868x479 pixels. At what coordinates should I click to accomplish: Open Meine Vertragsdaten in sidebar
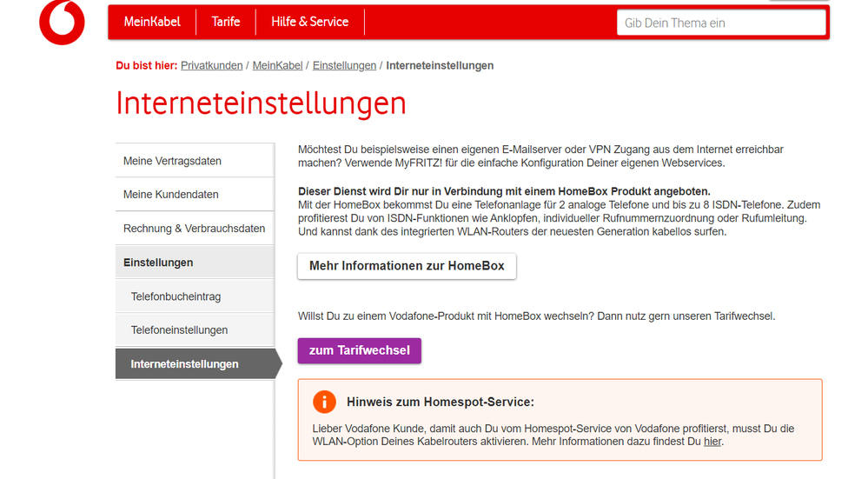tap(195, 161)
